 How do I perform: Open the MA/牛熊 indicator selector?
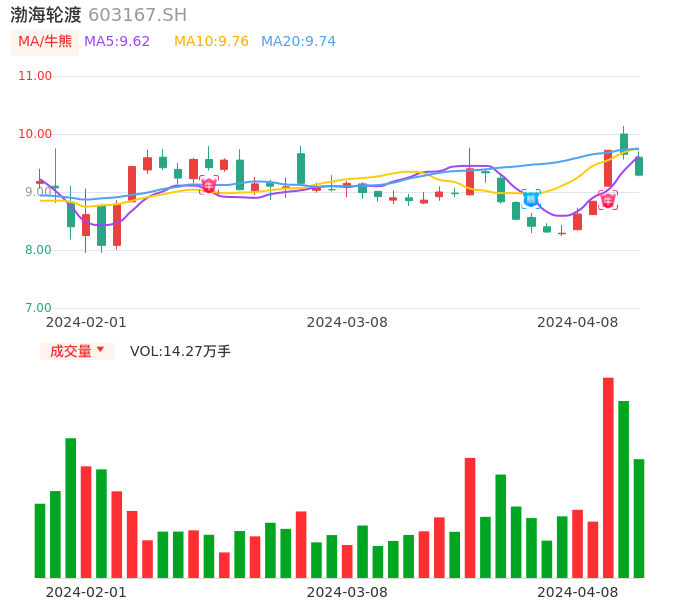[x=45, y=41]
